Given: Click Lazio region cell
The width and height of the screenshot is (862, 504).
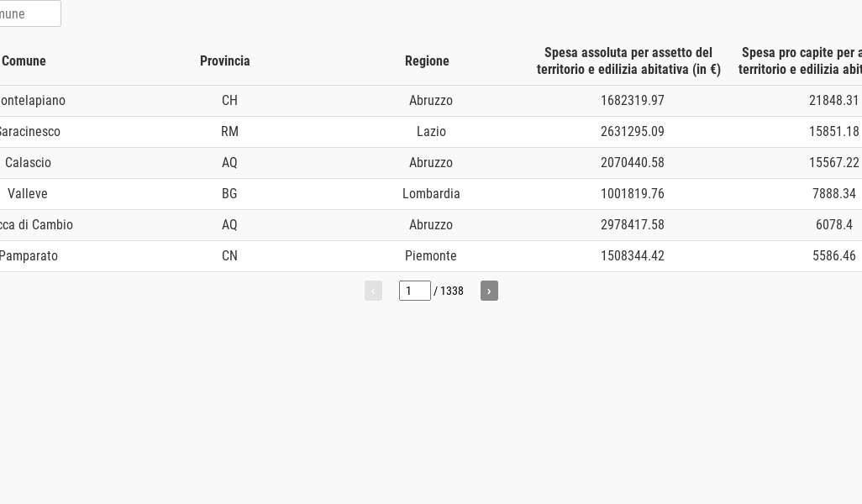Looking at the screenshot, I should pos(431,132).
